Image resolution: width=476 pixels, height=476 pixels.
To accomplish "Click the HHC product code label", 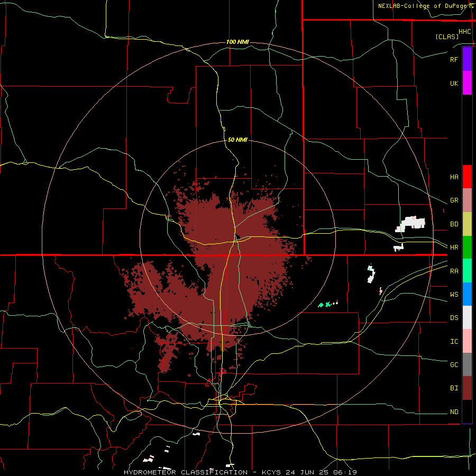I will pyautogui.click(x=464, y=32).
